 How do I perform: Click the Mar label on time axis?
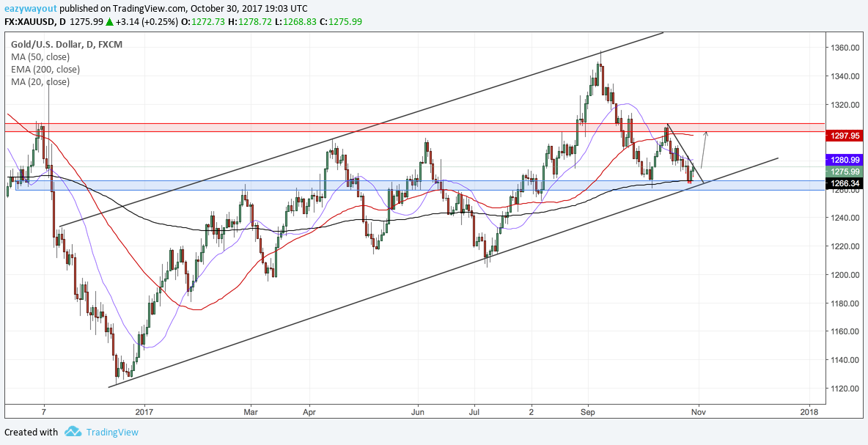[251, 412]
